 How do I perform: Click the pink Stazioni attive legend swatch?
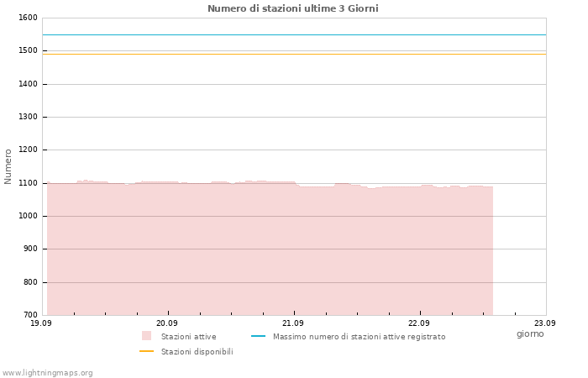[x=146, y=336]
